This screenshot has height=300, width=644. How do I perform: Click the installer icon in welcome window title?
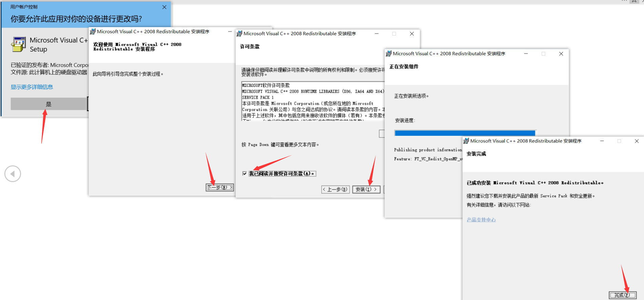(92, 32)
